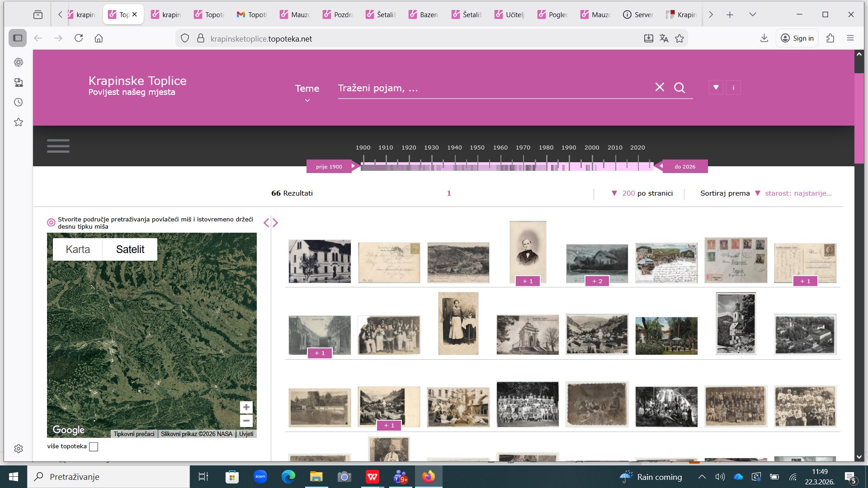This screenshot has height=488, width=868.
Task: Open the hamburger menu in dark bar
Action: 58,146
